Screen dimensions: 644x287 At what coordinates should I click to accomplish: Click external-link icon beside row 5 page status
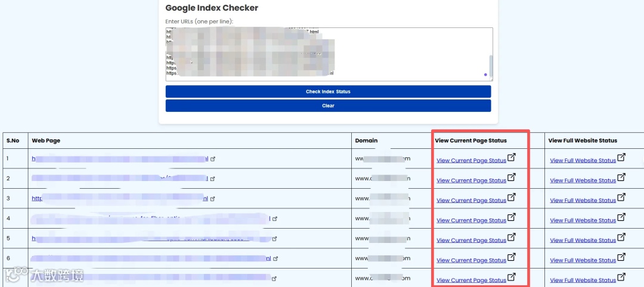(512, 237)
